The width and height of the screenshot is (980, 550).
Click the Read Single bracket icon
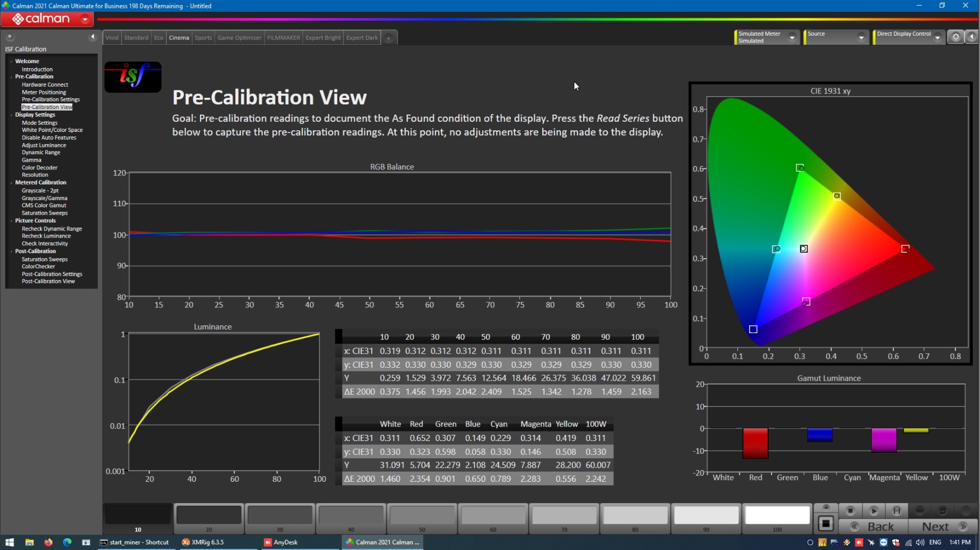pyautogui.click(x=897, y=510)
